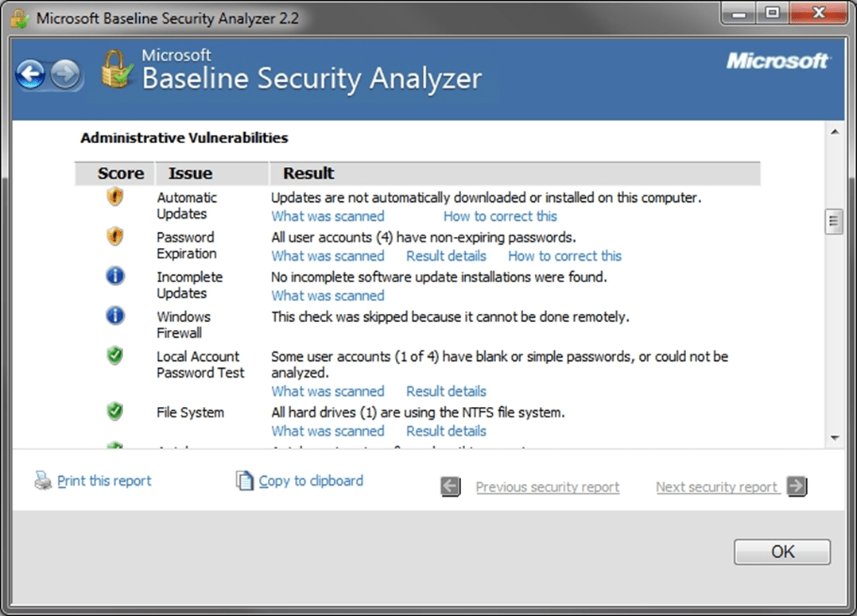Click green check shield icon for File System
Screen dimensions: 857x616
point(114,412)
